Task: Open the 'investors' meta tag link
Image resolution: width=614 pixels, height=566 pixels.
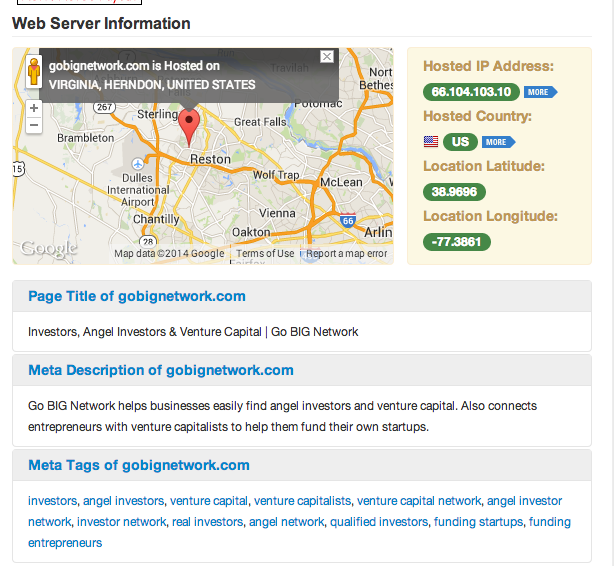Action: [x=52, y=501]
